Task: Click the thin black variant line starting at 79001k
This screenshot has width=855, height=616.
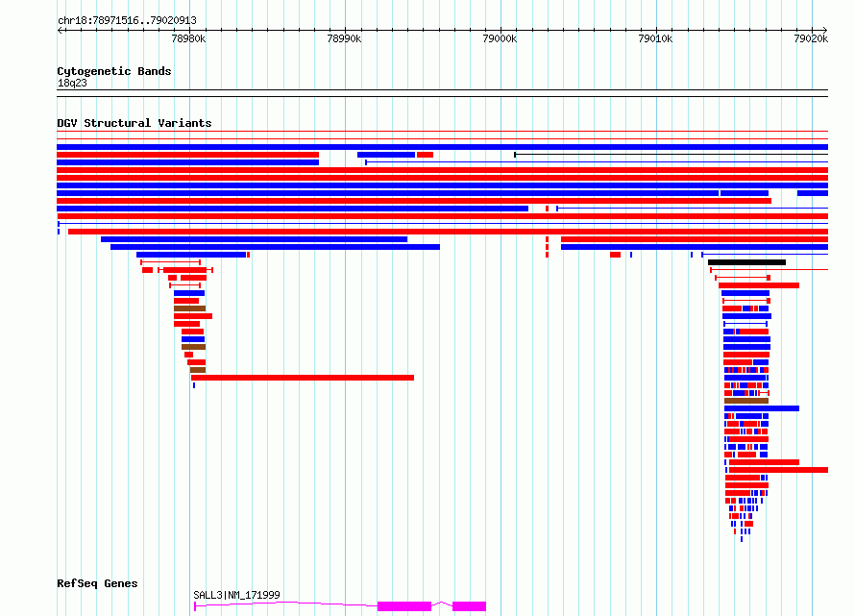Action: tap(672, 155)
